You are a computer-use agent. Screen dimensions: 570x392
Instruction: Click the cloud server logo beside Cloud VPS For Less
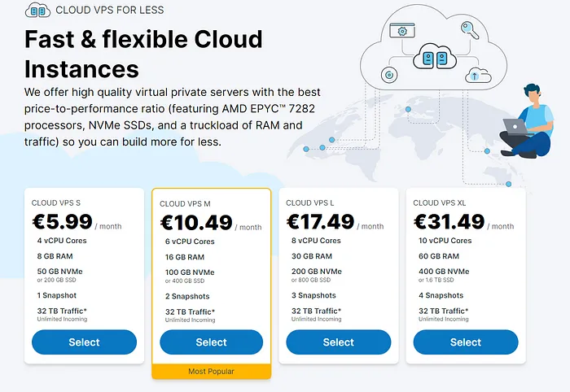point(37,10)
